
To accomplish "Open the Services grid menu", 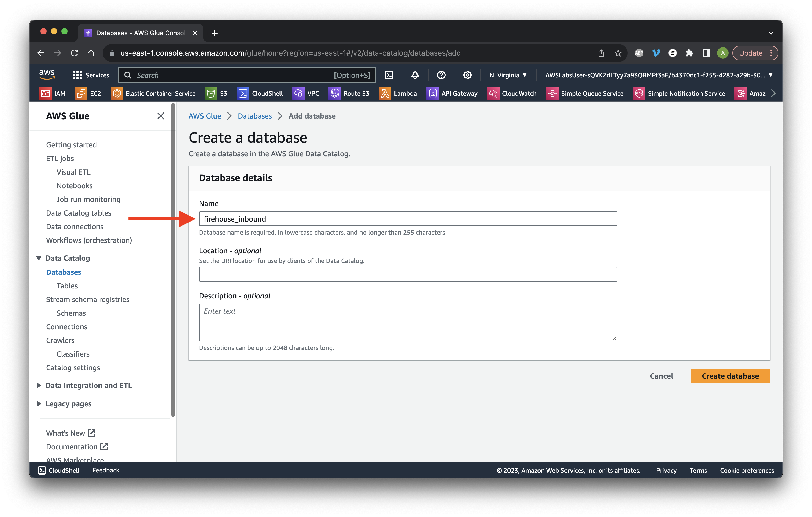I will click(x=91, y=75).
